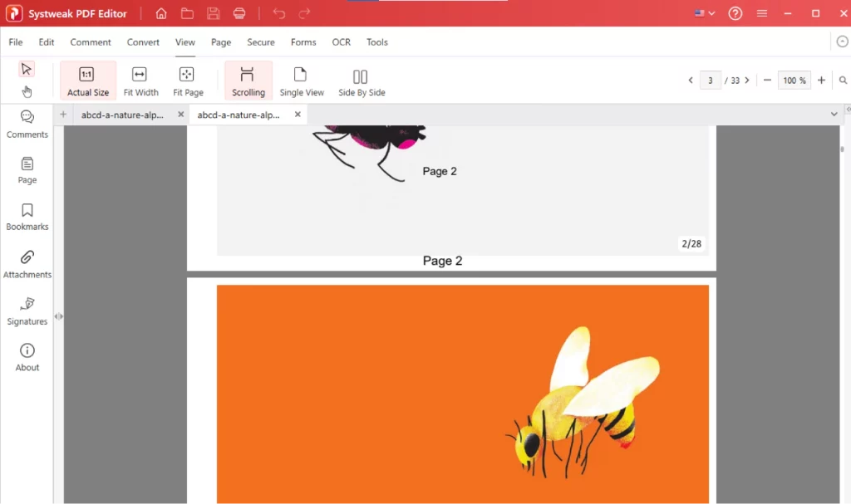Click the print icon in title bar

[x=239, y=13]
